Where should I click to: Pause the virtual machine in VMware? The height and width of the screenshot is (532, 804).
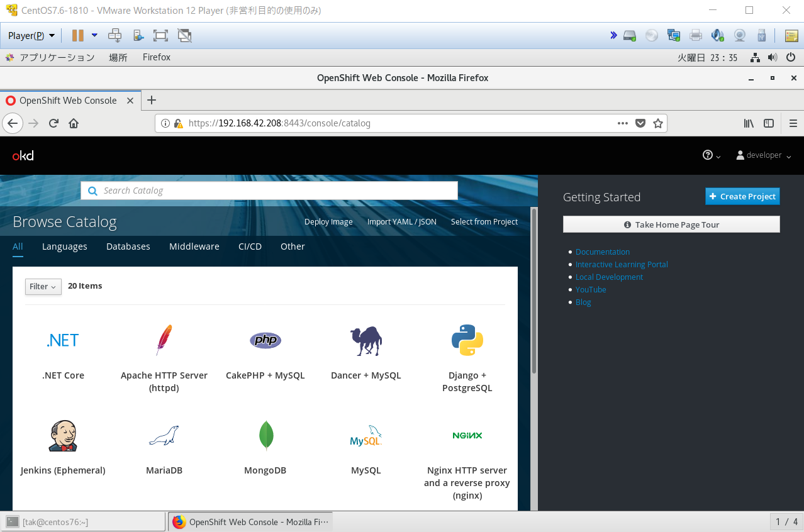click(x=77, y=36)
